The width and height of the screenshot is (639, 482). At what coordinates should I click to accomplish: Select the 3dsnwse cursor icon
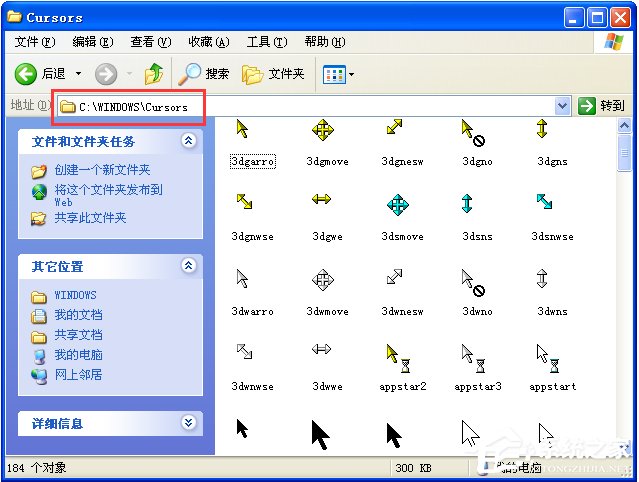[x=544, y=201]
